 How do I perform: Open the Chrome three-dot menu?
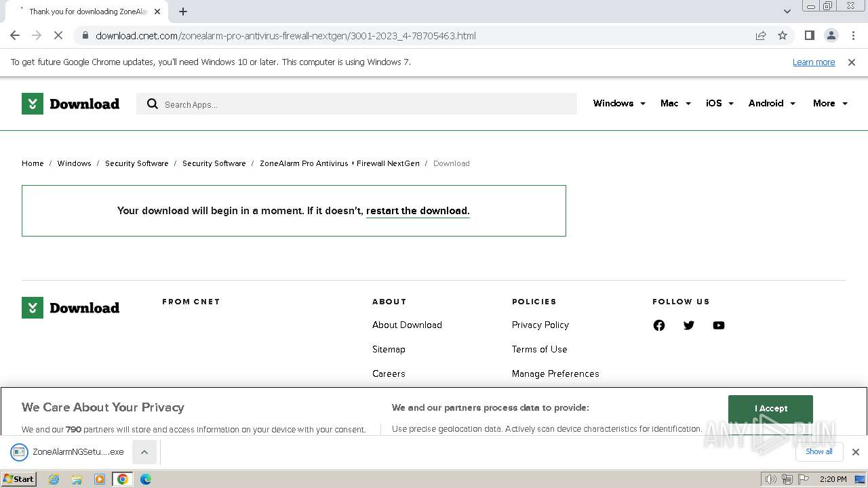[x=853, y=35]
